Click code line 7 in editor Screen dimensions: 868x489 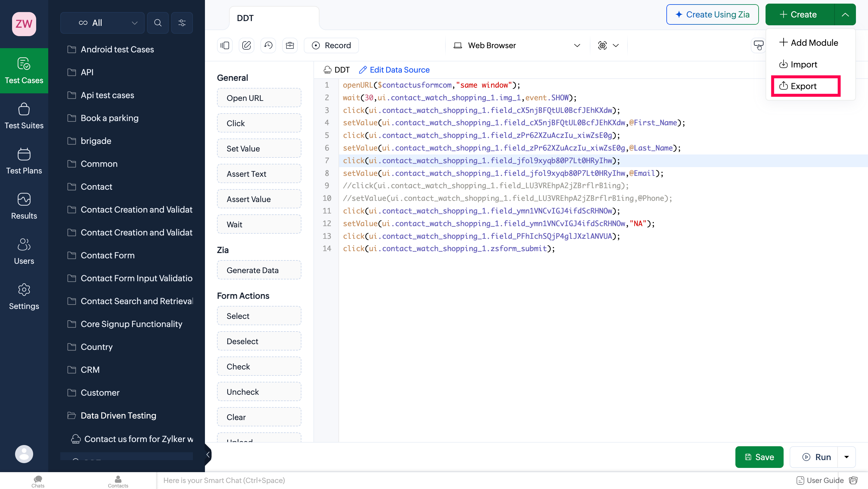tap(481, 160)
